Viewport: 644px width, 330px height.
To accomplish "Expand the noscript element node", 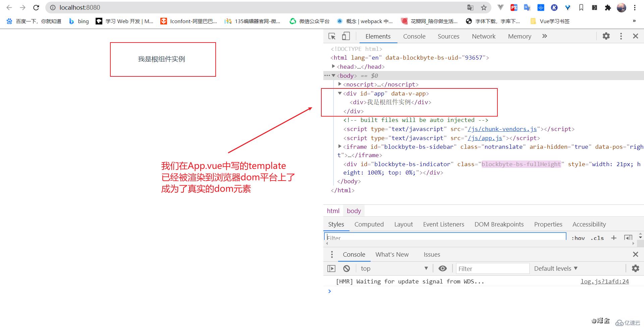I will coord(340,84).
